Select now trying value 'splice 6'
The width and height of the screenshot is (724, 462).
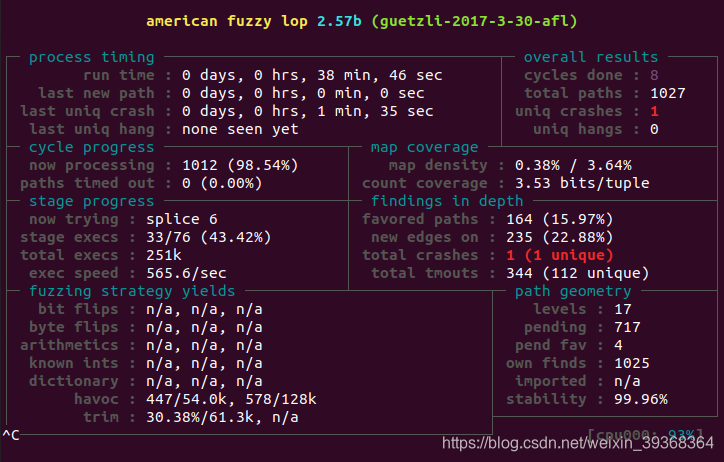coord(181,219)
